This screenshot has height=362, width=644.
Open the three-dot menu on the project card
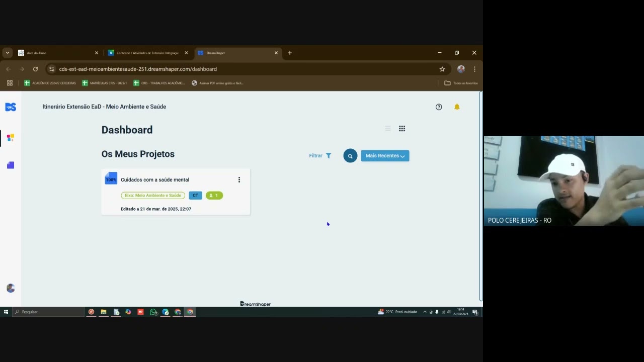pyautogui.click(x=239, y=179)
